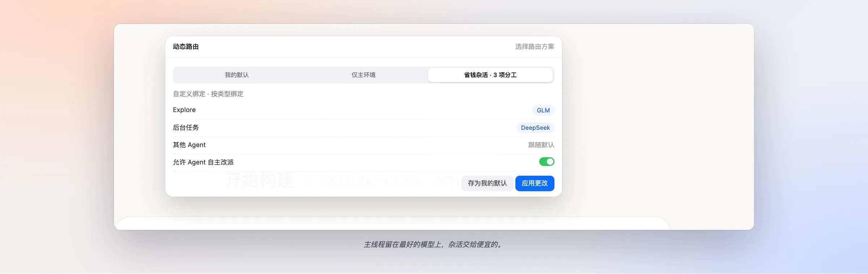
Task: Open the GLM model selector for Explore
Action: coord(543,110)
